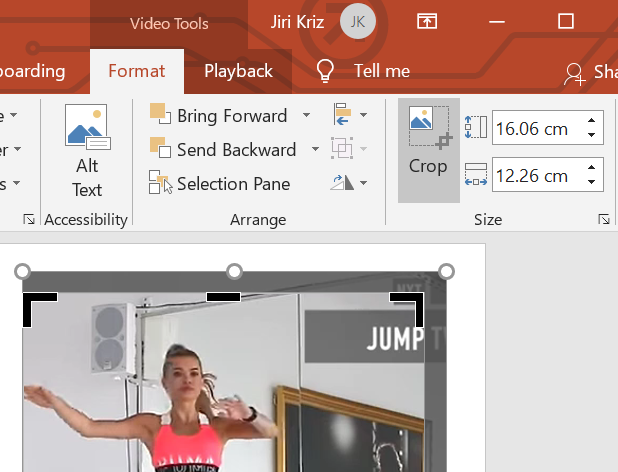The height and width of the screenshot is (472, 618).
Task: Switch to the Playback tab
Action: pyautogui.click(x=238, y=71)
